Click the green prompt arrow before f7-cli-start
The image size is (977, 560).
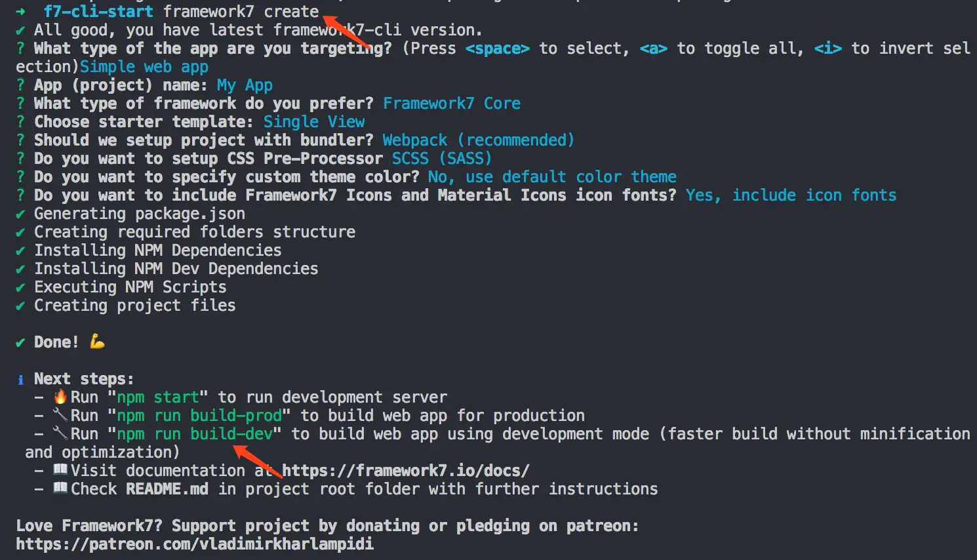pos(20,11)
